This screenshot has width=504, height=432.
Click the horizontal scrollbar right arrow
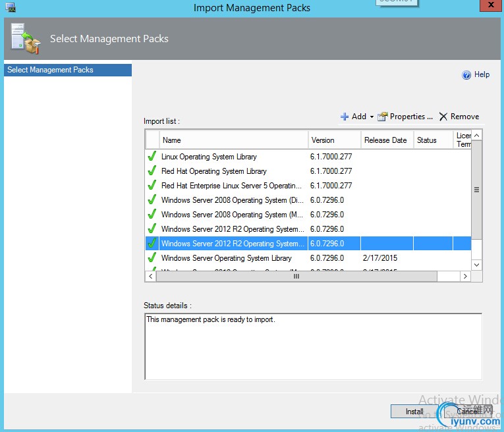[x=465, y=276]
